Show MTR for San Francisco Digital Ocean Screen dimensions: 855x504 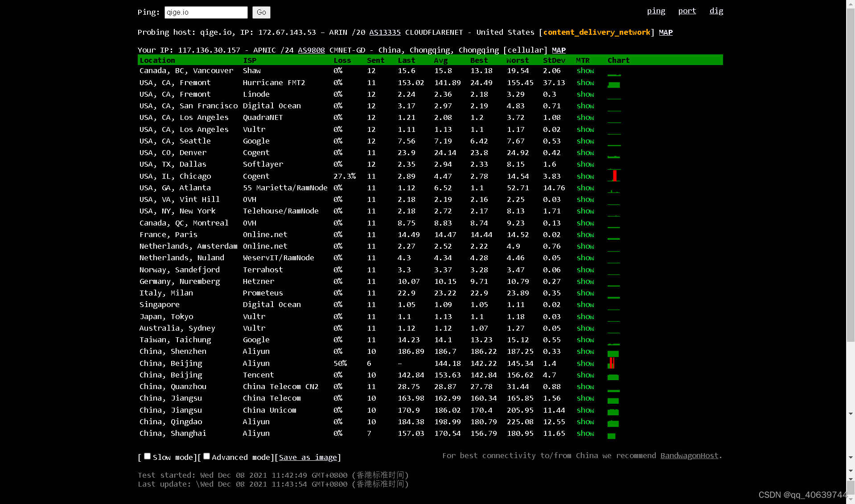point(585,106)
